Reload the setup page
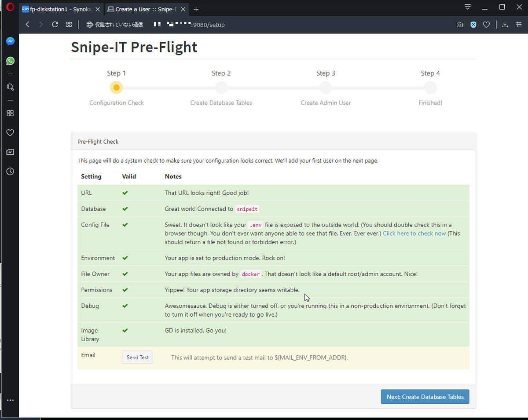Viewport: 528px width, 420px height. coord(55,25)
